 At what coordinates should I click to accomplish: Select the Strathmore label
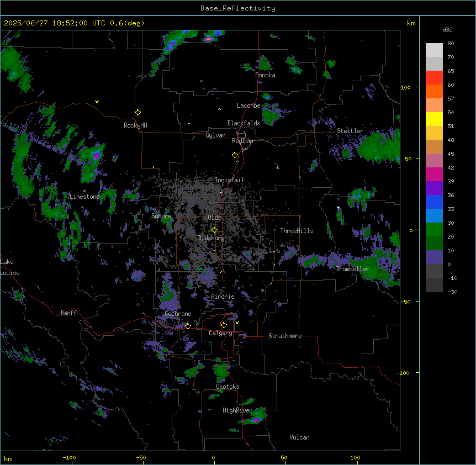285,336
